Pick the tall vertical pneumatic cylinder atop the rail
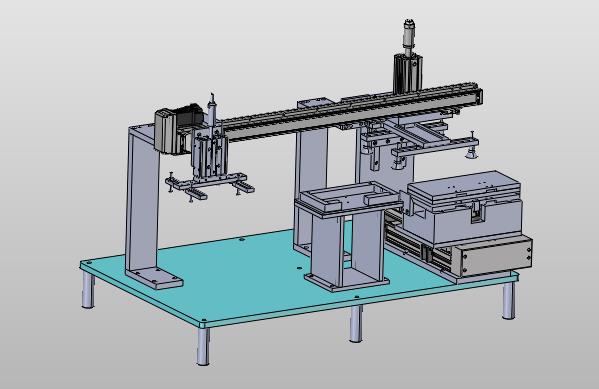 408,56
